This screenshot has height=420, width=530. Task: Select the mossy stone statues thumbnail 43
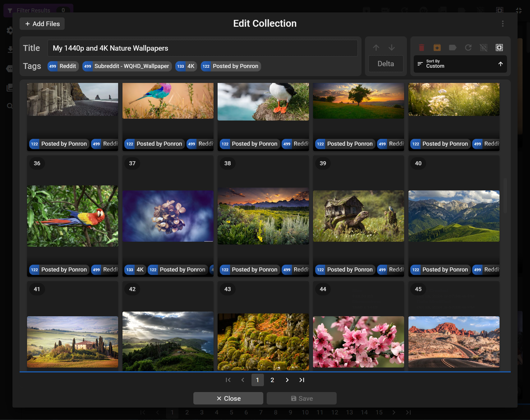click(x=263, y=342)
